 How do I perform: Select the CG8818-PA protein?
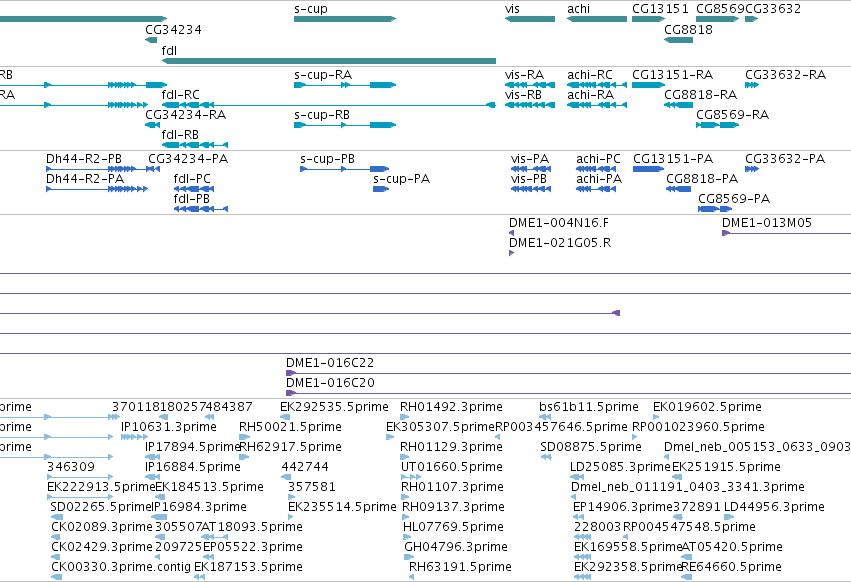[x=678, y=189]
